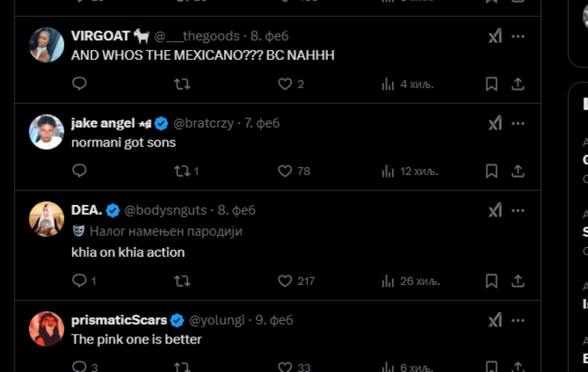This screenshot has width=588, height=372.
Task: View analytics of DEA.'s tweet
Action: click(x=388, y=281)
